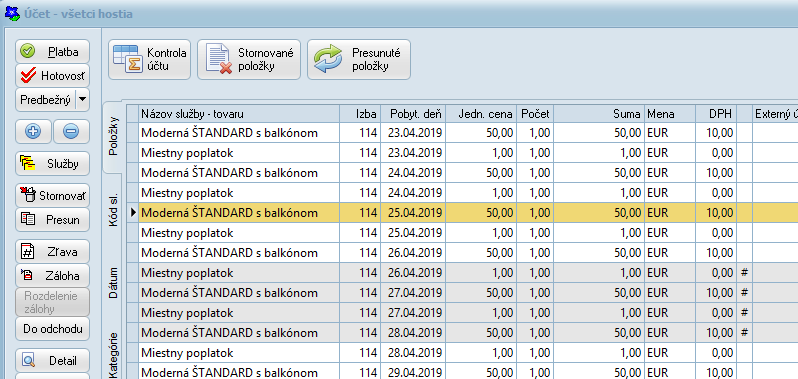Screen dimensions: 798x379
Task: Open Stornované položky list
Action: [249, 60]
